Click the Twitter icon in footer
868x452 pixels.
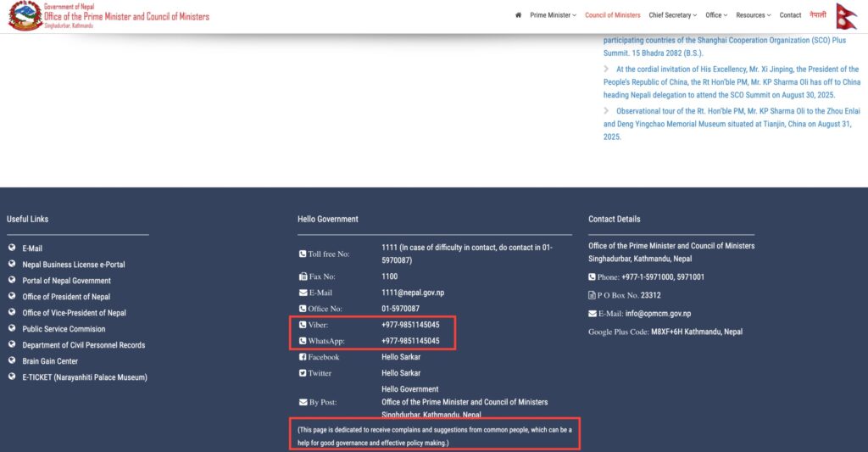click(x=303, y=373)
